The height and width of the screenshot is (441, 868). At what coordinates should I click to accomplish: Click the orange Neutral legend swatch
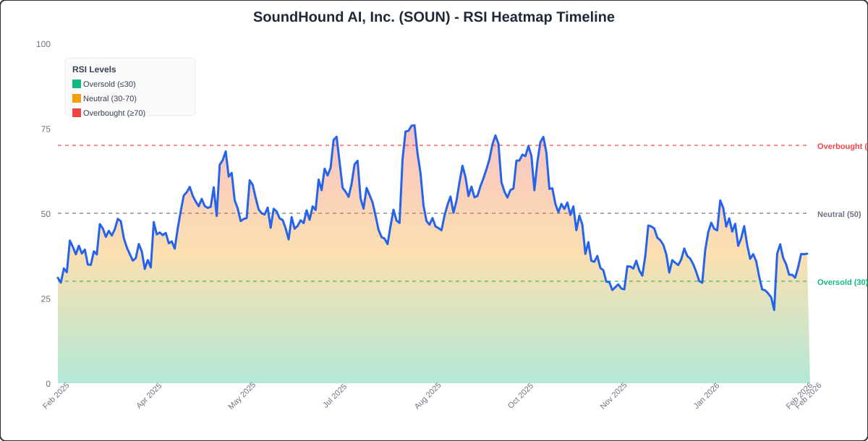pyautogui.click(x=75, y=98)
